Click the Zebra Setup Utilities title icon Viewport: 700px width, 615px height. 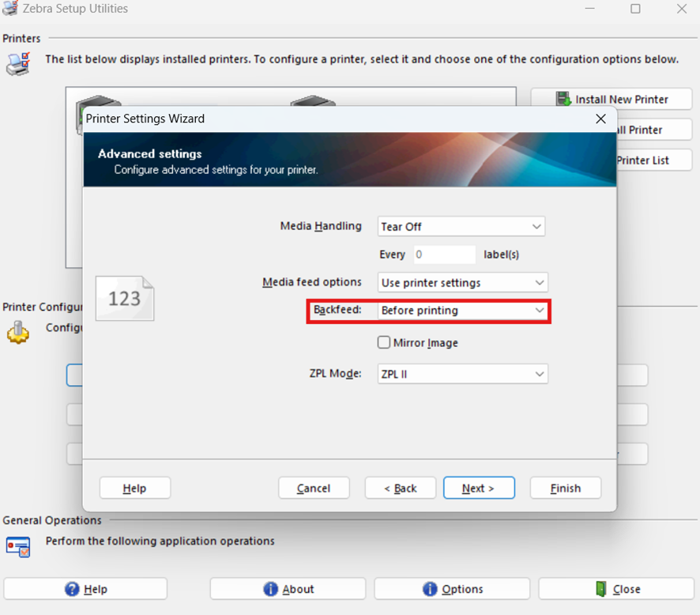coord(10,8)
